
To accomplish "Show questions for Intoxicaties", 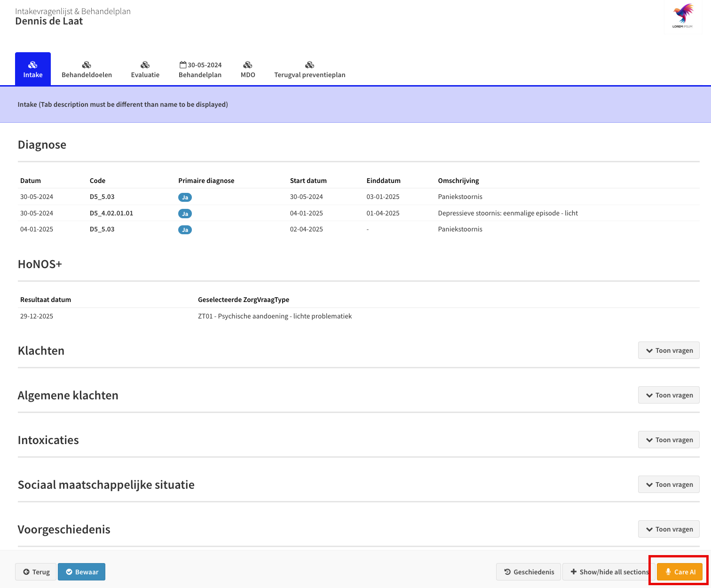I will (x=669, y=440).
